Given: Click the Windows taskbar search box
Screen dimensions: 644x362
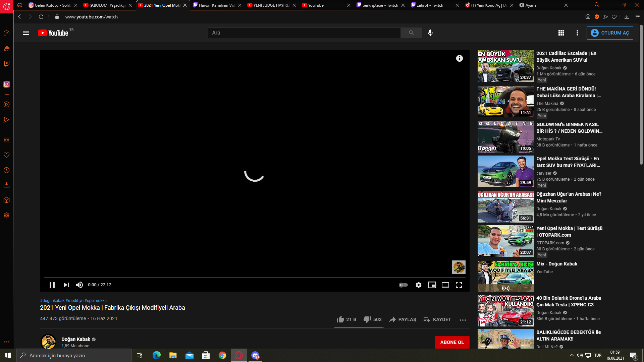Looking at the screenshot, I should point(74,355).
